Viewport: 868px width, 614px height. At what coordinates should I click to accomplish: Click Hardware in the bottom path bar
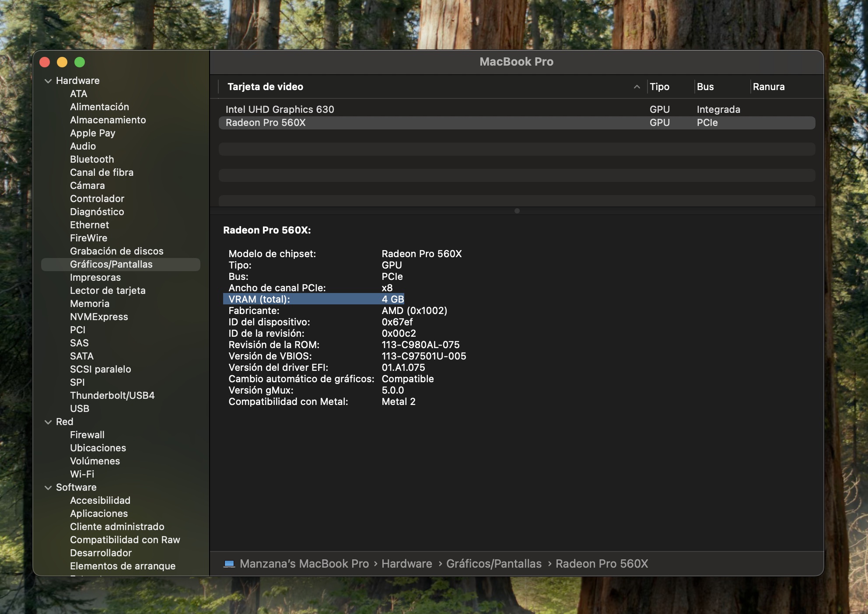406,564
